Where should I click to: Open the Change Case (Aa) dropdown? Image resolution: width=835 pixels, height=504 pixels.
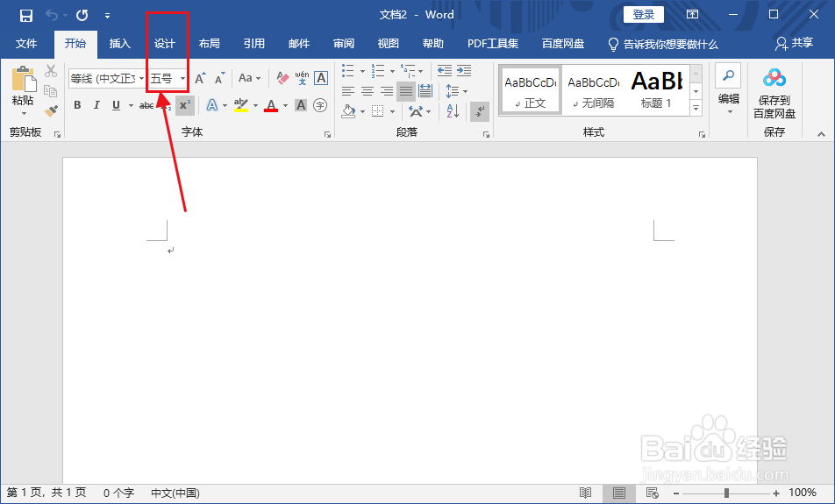(x=249, y=78)
